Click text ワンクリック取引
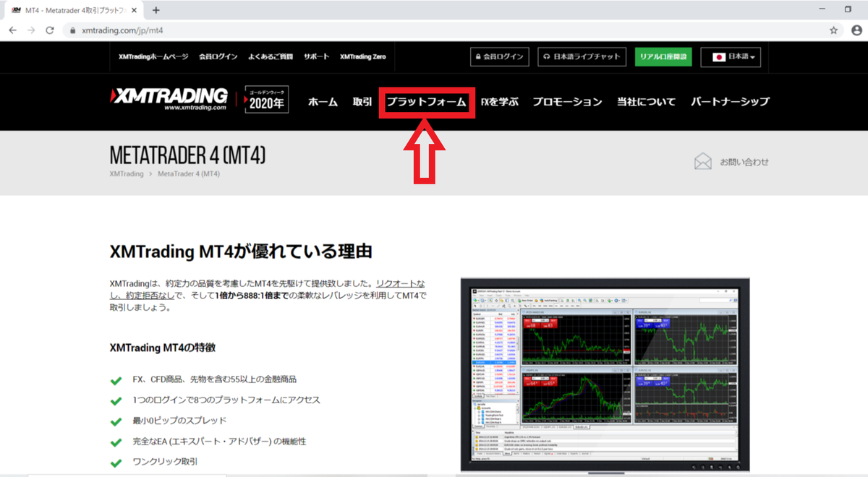Screen dimensions: 868x477 point(165,462)
